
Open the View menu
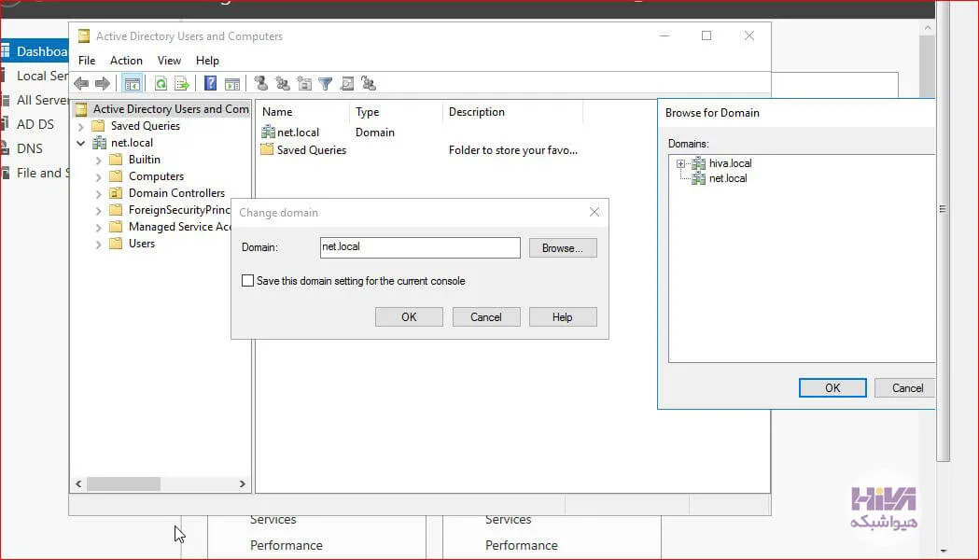169,61
